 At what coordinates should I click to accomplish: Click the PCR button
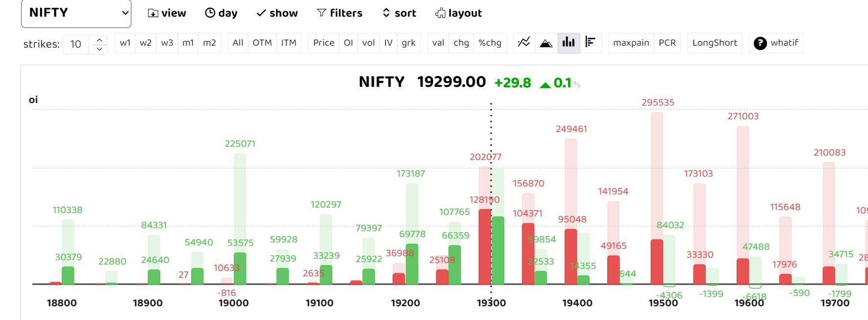coord(667,43)
